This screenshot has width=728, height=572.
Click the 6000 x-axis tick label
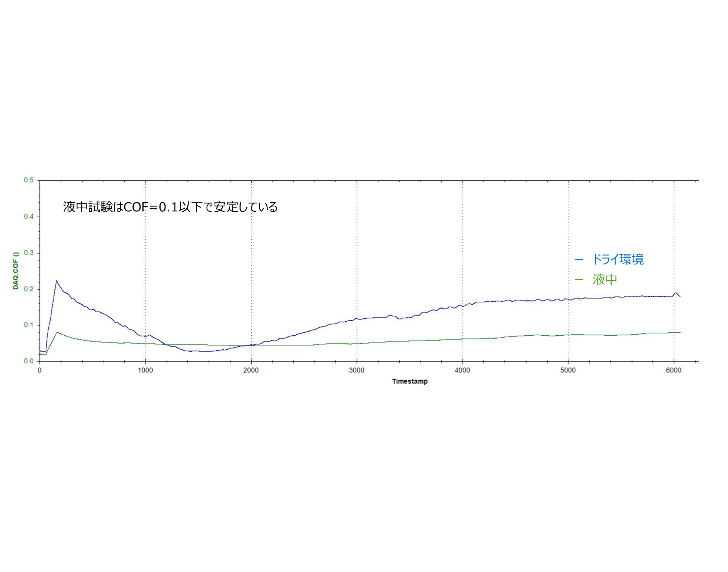pyautogui.click(x=674, y=370)
